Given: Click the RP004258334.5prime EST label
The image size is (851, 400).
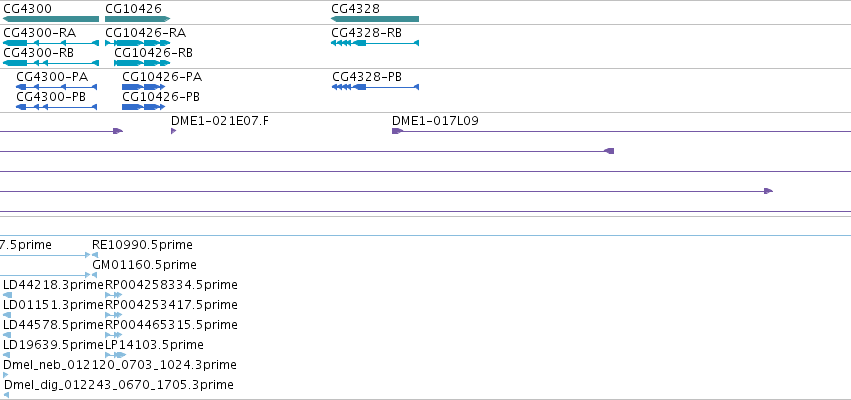Looking at the screenshot, I should click(171, 285).
